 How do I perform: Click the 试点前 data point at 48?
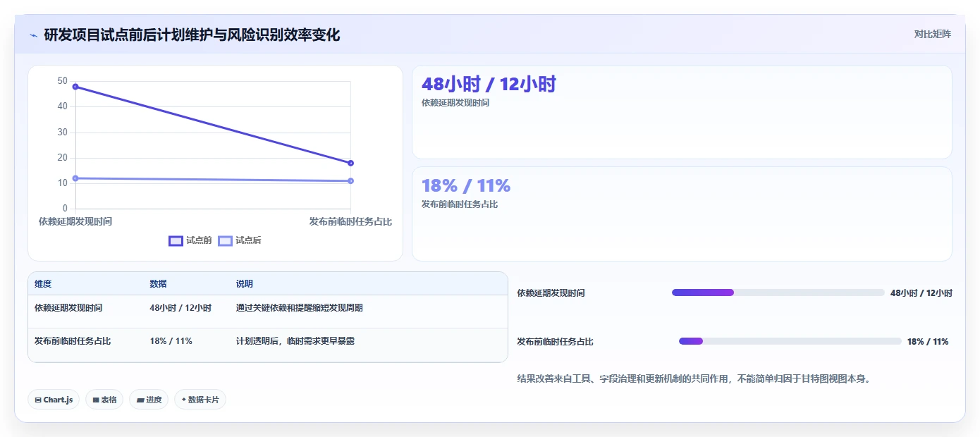(75, 87)
